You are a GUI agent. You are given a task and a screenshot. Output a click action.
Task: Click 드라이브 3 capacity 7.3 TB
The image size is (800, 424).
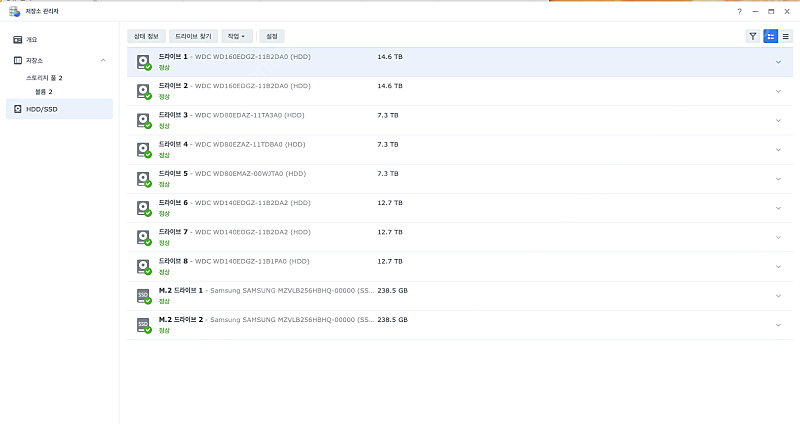click(x=388, y=115)
